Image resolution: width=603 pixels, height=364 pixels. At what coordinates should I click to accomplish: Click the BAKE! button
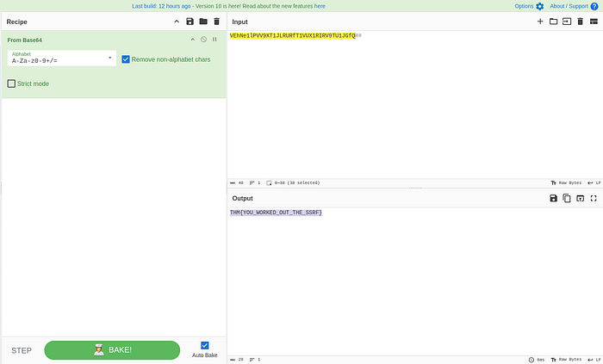pyautogui.click(x=112, y=350)
